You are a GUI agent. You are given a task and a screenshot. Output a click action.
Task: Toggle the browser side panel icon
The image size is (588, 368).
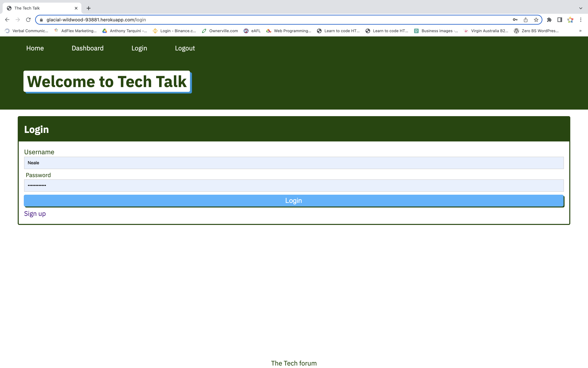(x=560, y=20)
